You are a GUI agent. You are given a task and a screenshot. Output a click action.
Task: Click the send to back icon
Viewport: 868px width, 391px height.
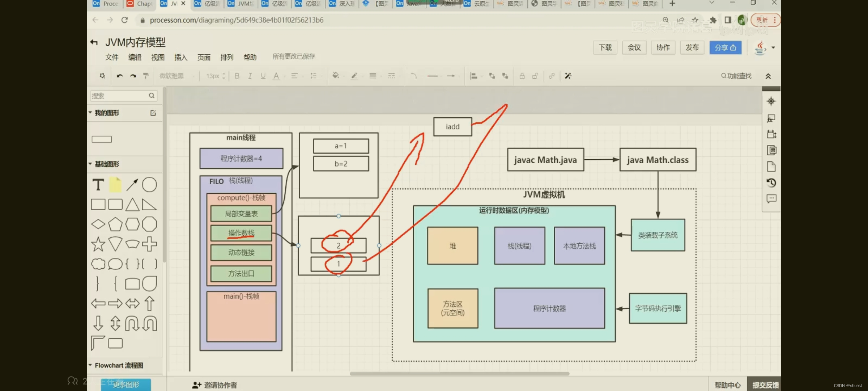coord(505,76)
